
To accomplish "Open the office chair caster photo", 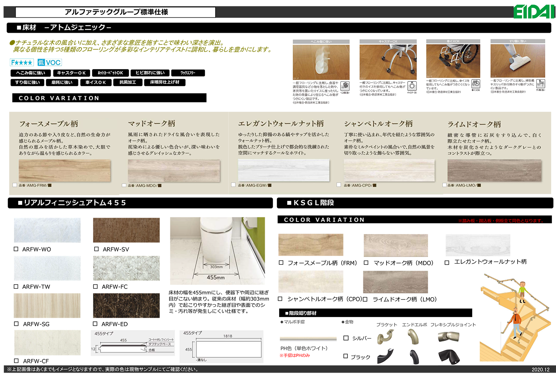I will [x=388, y=62].
